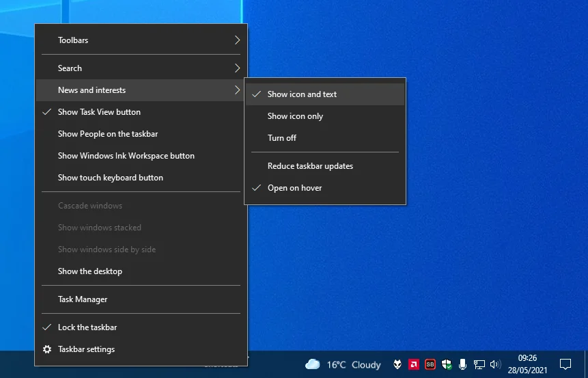Viewport: 588px width, 378px height.
Task: Expand the Toolbars submenu arrow
Action: pyautogui.click(x=237, y=40)
